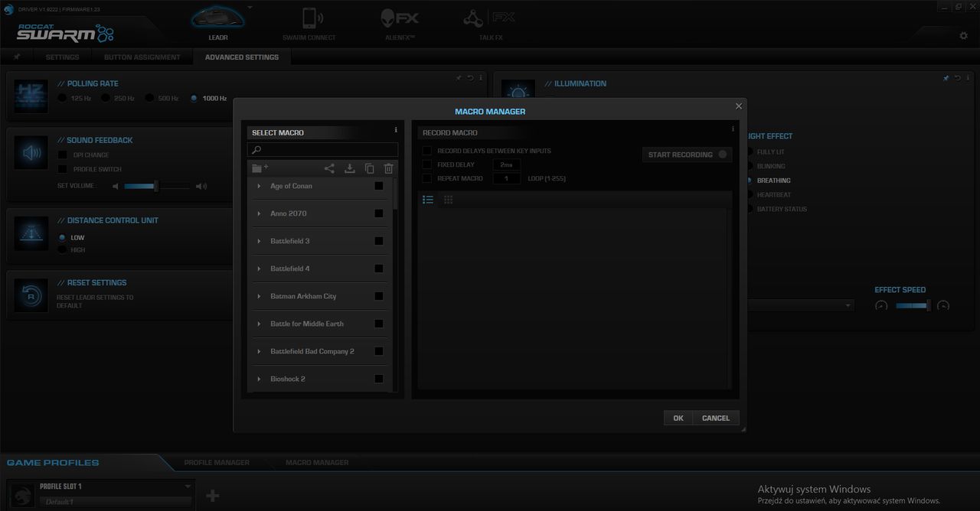
Task: Open the Swarm Connect phone icon
Action: [311, 19]
